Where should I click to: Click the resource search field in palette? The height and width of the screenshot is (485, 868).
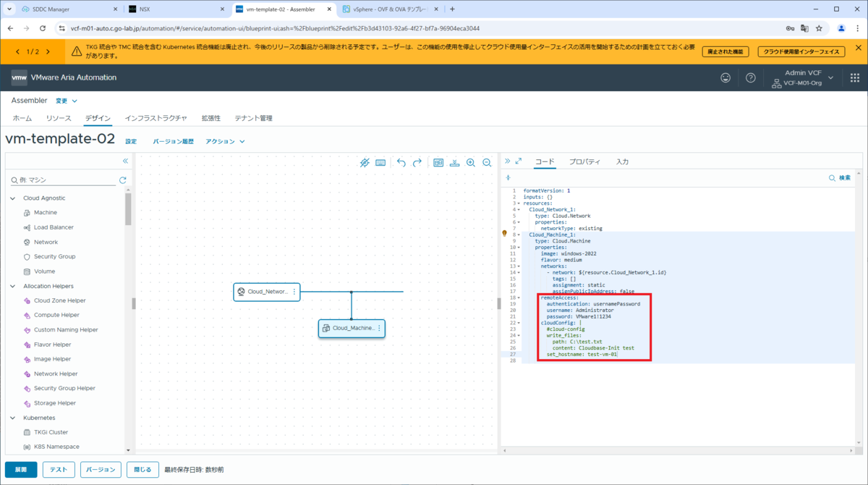64,180
